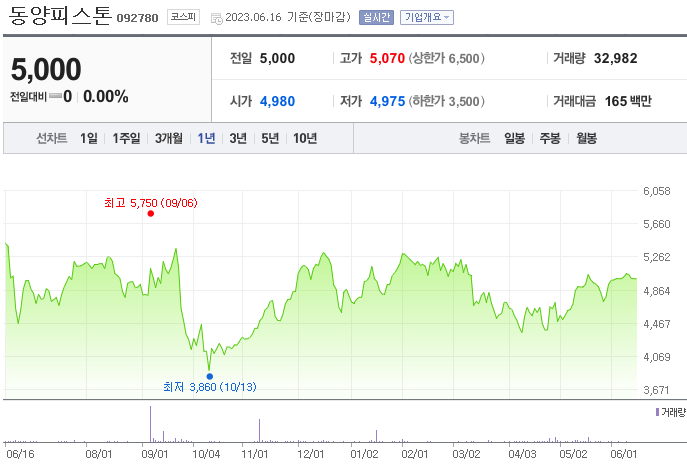The image size is (687, 473).
Task: Select the 3년 line chart period
Action: pos(238,138)
